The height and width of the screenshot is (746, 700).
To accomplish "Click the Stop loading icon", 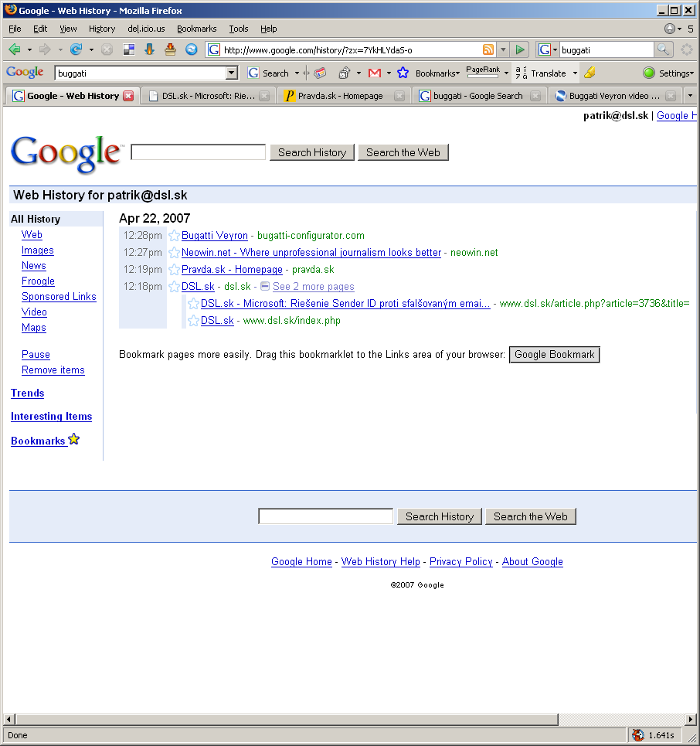I will click(107, 49).
